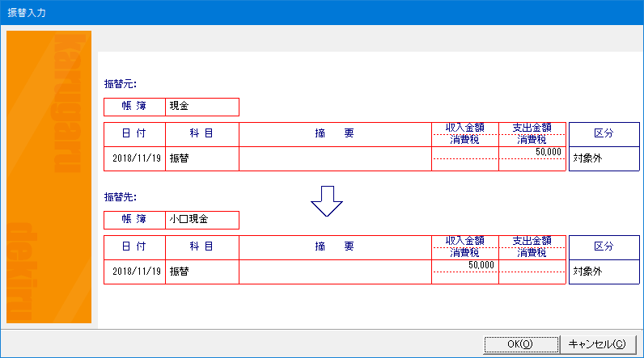Click source 帳簿 label cell

click(135, 107)
